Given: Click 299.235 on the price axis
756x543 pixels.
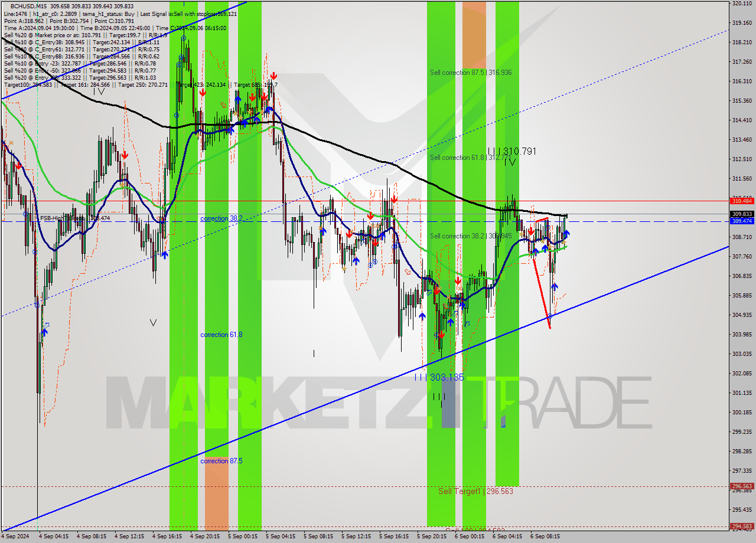Looking at the screenshot, I should (742, 432).
